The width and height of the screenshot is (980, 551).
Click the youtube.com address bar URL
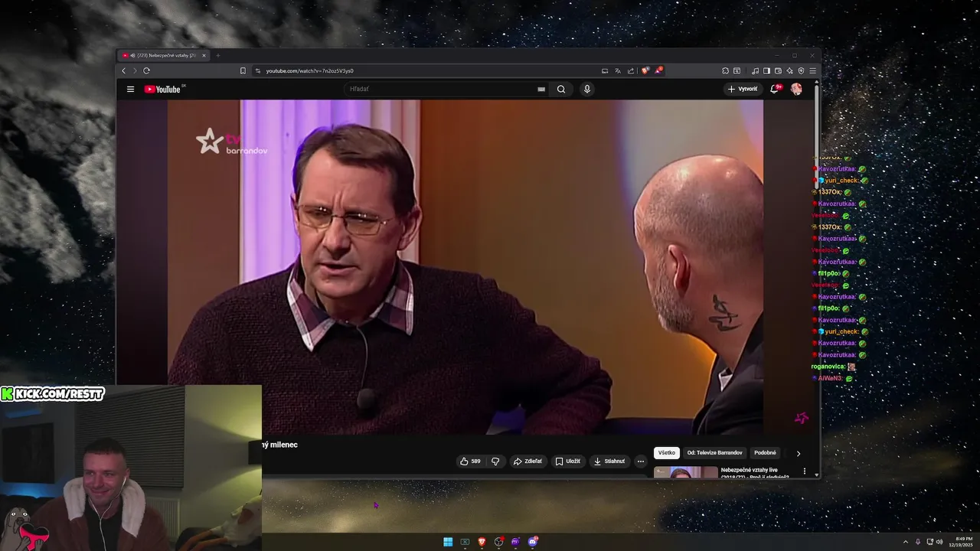(x=310, y=70)
